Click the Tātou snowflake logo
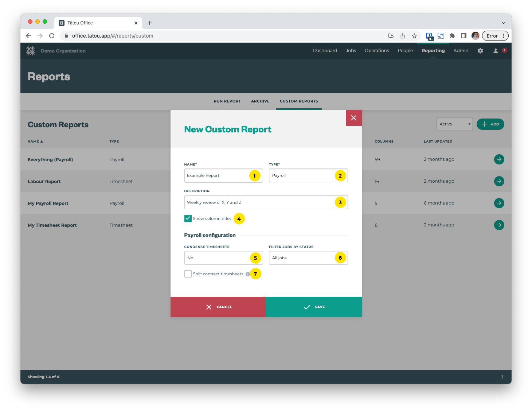 (x=31, y=51)
